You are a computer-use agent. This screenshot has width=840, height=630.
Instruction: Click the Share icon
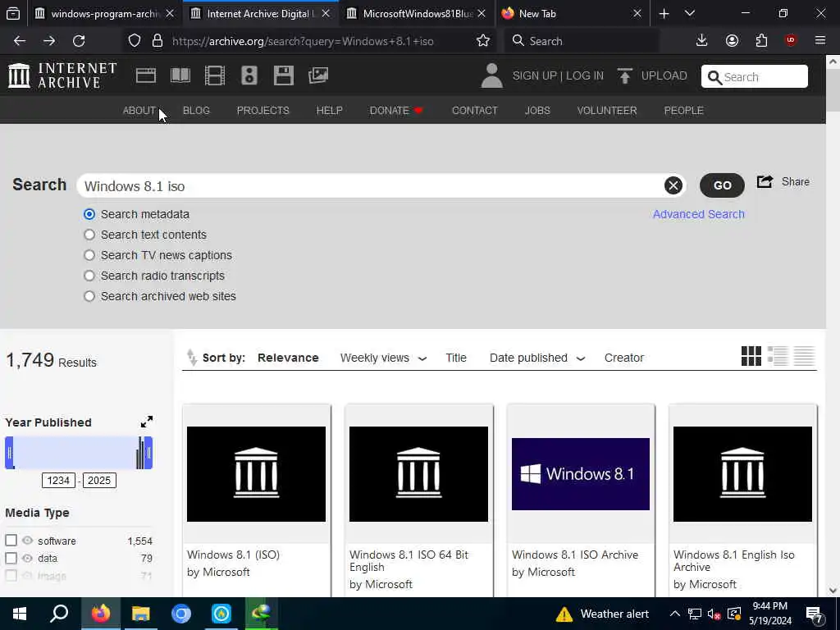point(765,181)
